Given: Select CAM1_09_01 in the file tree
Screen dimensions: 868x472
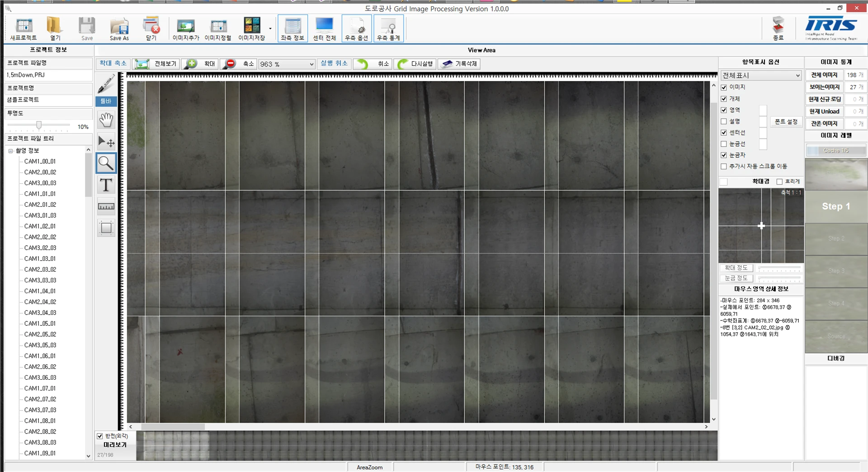Looking at the screenshot, I should click(x=40, y=453).
